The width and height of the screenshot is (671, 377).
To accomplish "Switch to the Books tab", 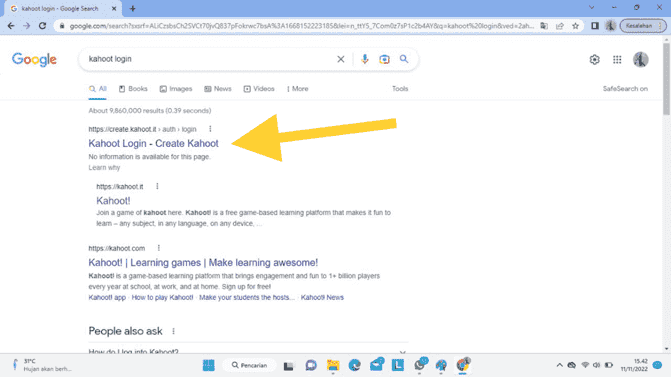I will [x=133, y=89].
